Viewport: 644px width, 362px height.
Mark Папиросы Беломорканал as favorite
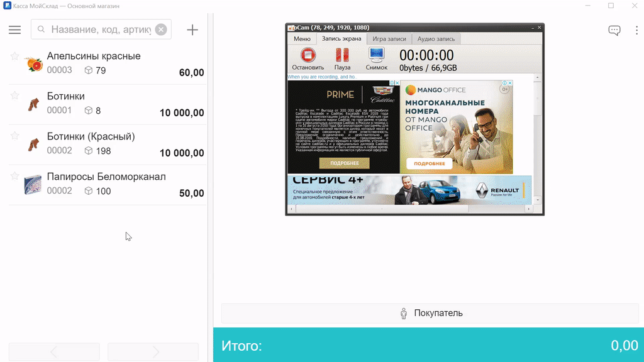point(15,177)
